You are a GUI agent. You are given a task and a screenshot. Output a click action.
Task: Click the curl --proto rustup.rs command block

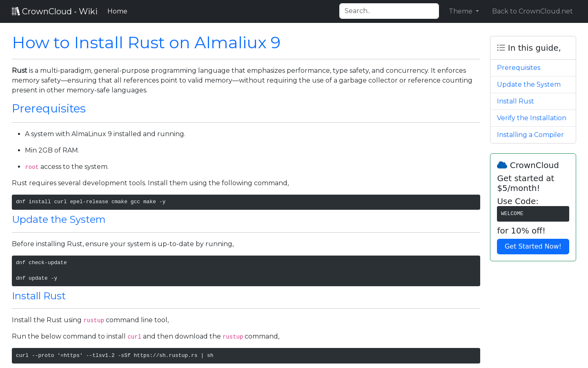(x=246, y=356)
